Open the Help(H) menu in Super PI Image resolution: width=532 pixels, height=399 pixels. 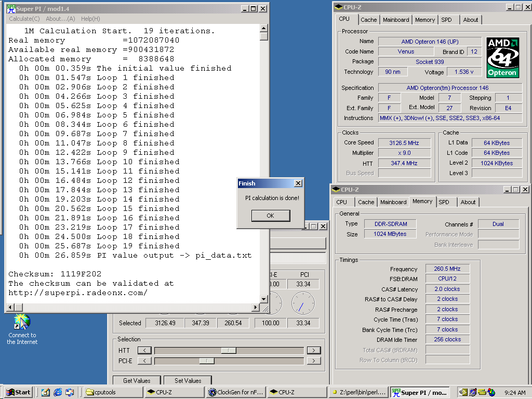(90, 19)
